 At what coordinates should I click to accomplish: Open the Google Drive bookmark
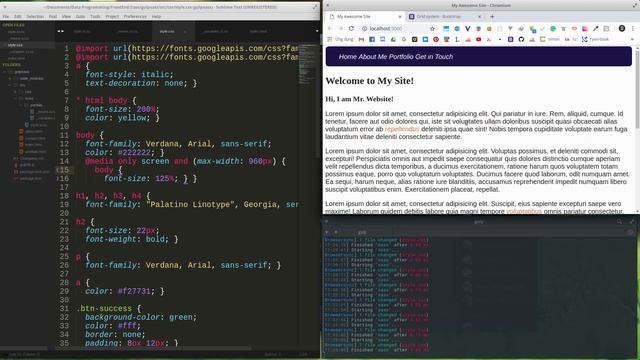click(393, 39)
